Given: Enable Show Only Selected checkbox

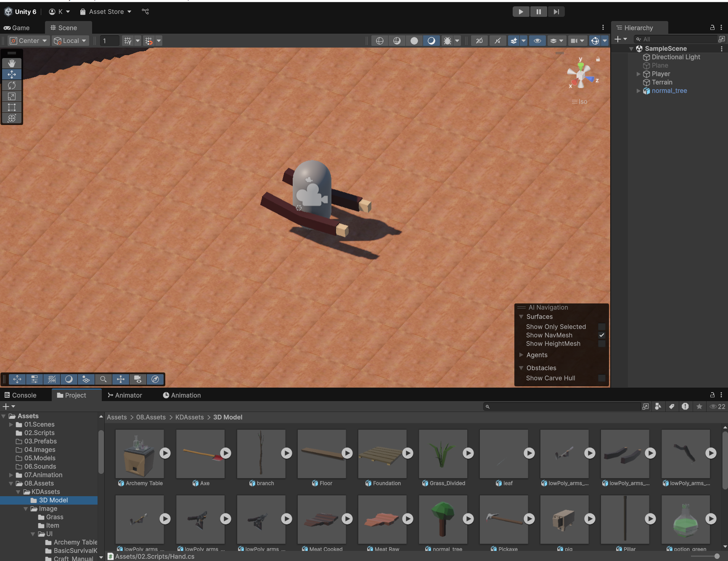Looking at the screenshot, I should pos(602,327).
